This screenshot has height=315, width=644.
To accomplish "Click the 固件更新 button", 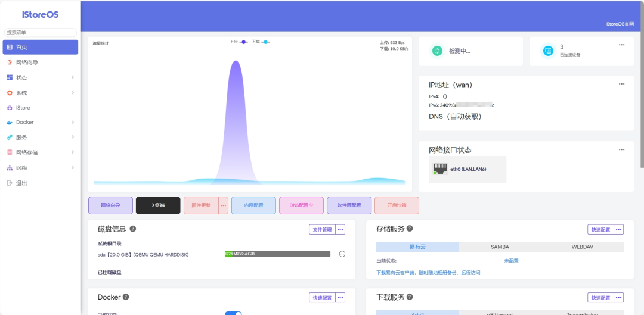I will (201, 205).
